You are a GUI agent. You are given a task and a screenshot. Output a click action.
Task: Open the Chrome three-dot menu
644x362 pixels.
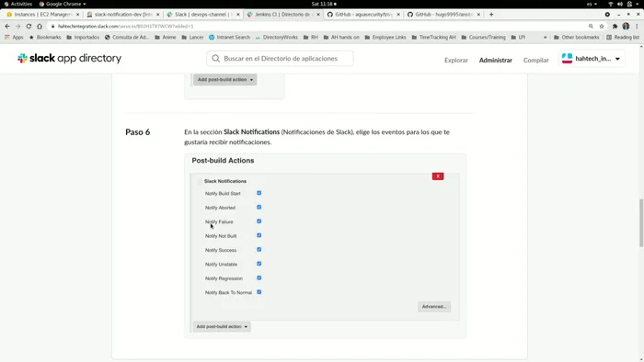pyautogui.click(x=637, y=26)
